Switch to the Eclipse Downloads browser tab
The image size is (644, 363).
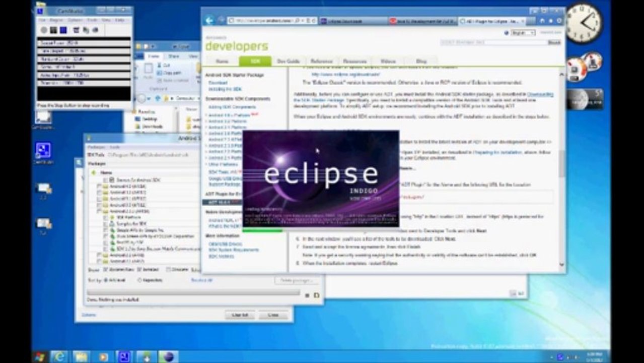click(x=352, y=21)
